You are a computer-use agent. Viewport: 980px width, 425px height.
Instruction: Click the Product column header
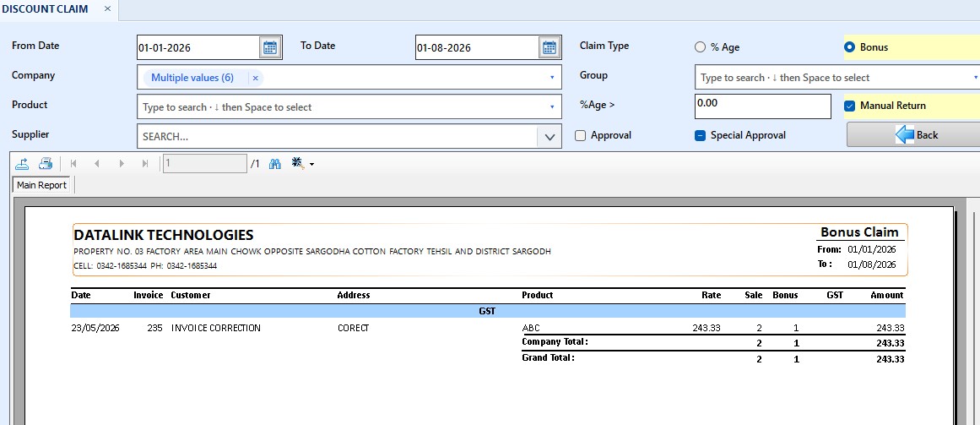point(538,295)
